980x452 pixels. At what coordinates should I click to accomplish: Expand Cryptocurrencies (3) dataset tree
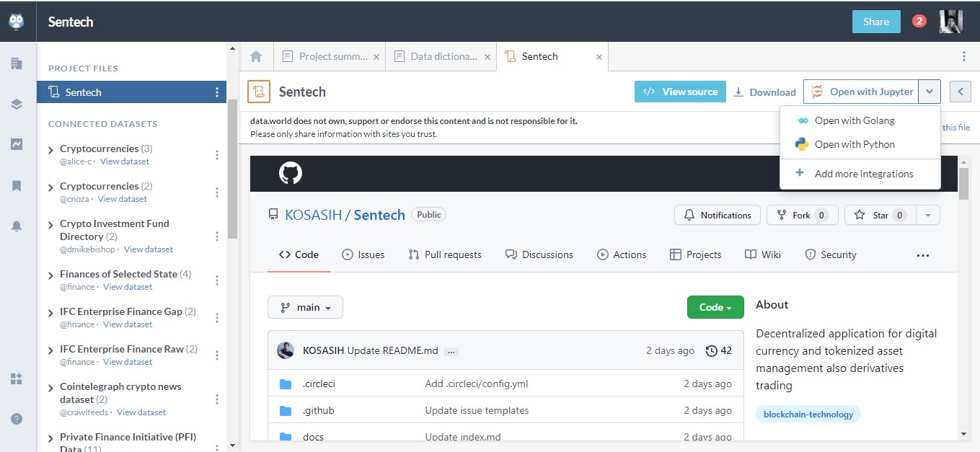click(x=51, y=150)
